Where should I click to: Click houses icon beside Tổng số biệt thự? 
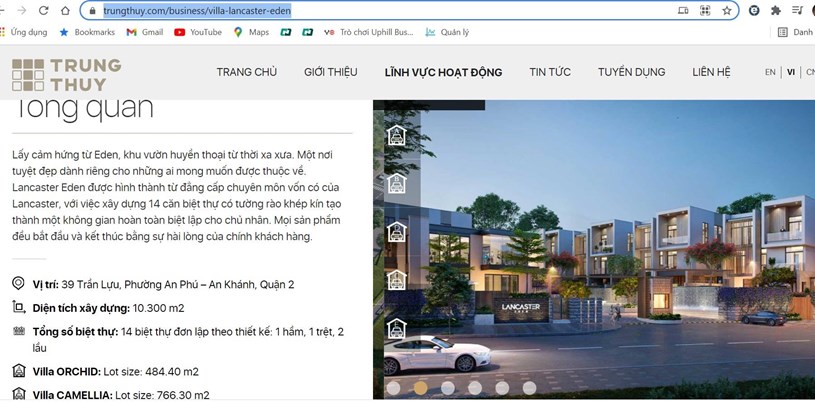(19, 331)
